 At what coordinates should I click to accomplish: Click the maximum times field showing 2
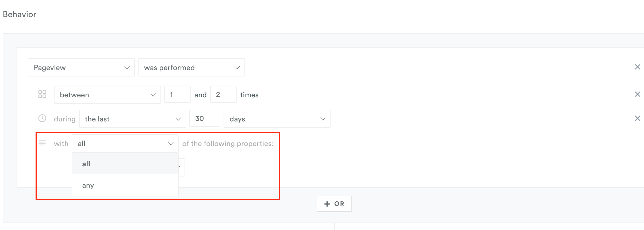[x=224, y=94]
